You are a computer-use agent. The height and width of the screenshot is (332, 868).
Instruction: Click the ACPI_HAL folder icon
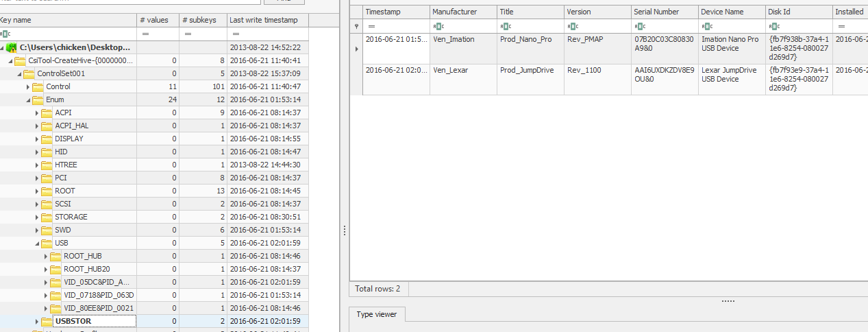click(x=47, y=126)
